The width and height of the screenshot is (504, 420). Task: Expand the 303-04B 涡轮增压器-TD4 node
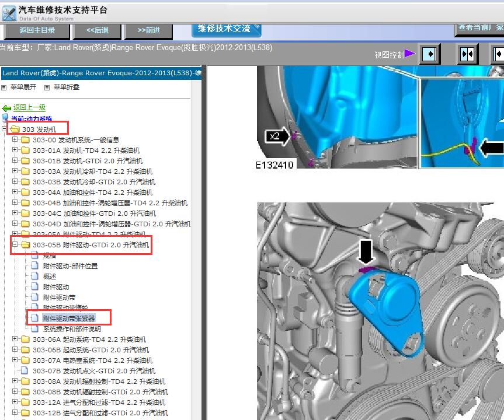click(x=15, y=202)
